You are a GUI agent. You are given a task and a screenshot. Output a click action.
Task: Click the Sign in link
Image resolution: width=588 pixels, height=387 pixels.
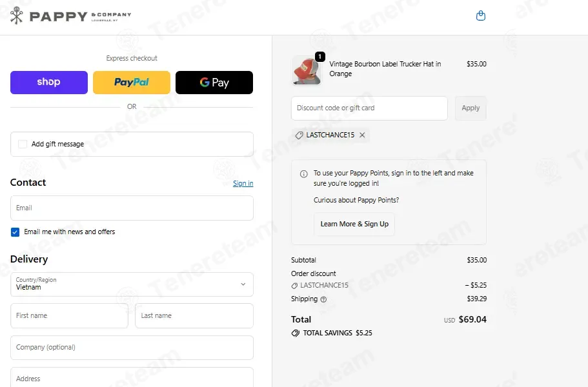point(243,183)
